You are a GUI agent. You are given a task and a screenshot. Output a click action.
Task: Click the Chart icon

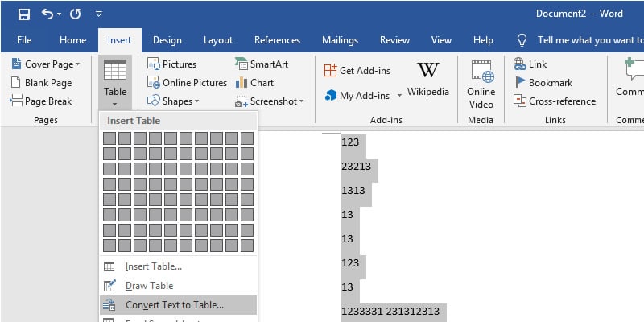tap(241, 83)
